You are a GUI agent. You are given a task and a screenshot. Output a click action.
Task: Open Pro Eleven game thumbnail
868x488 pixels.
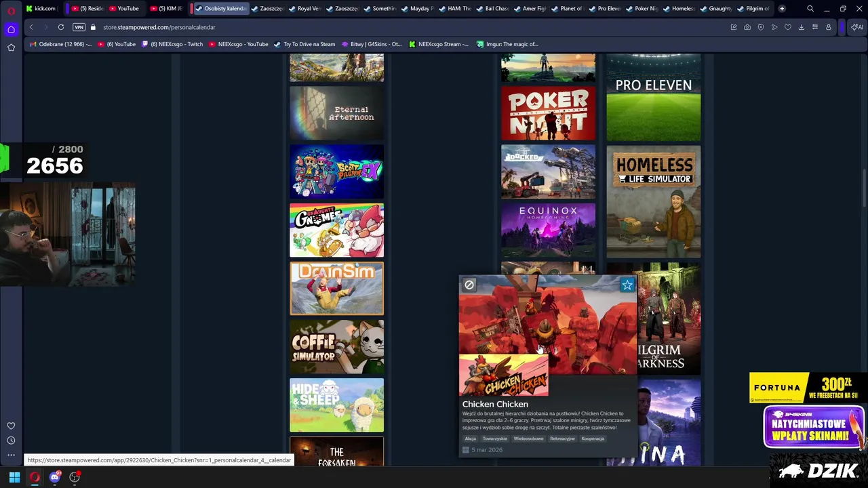point(653,97)
